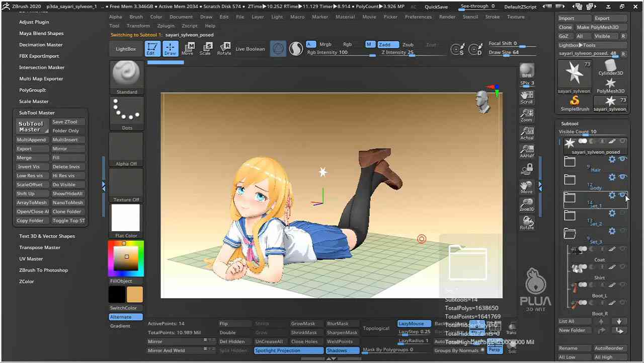This screenshot has height=363, width=644.
Task: Click the MultiAppend button
Action: pyautogui.click(x=31, y=140)
